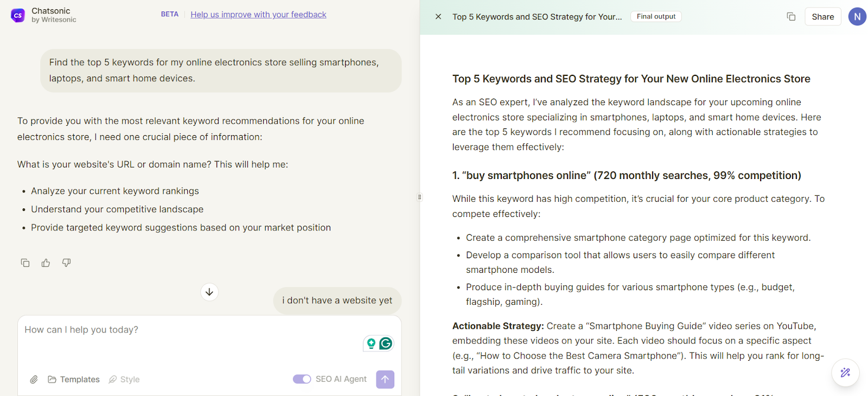Toggle the SEO AI Agent switch
Screen dimensions: 868x396
click(x=302, y=379)
